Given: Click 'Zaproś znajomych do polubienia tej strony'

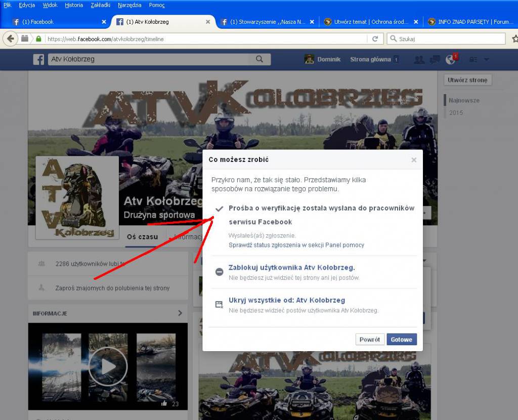Looking at the screenshot, I should [x=112, y=288].
